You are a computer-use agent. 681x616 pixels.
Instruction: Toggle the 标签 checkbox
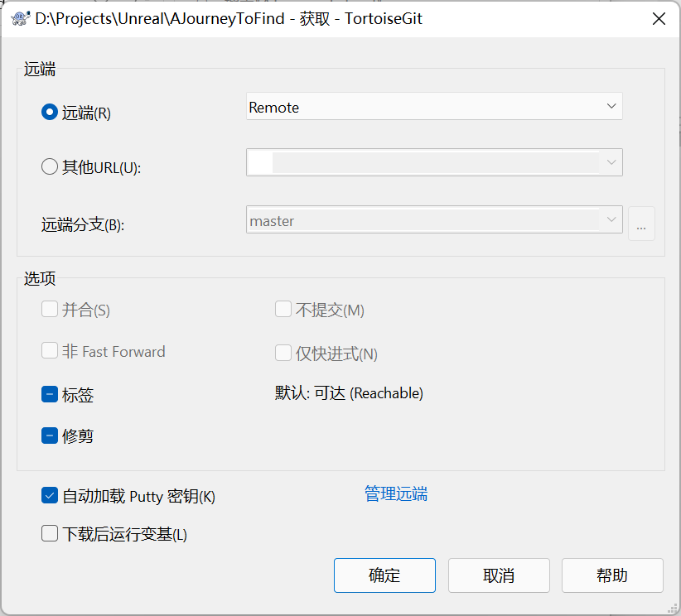[49, 394]
